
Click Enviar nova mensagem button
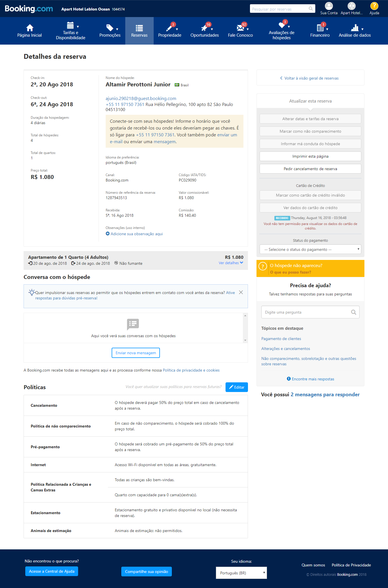pos(136,353)
